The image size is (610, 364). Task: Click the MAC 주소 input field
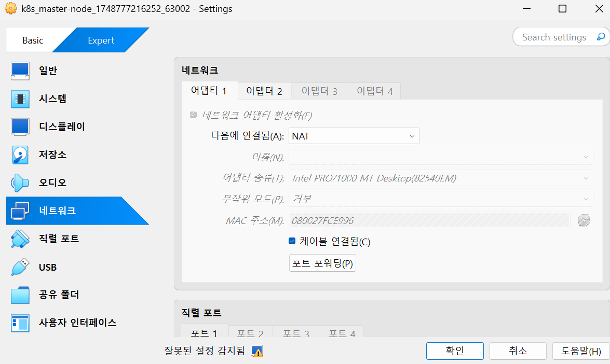click(x=429, y=220)
